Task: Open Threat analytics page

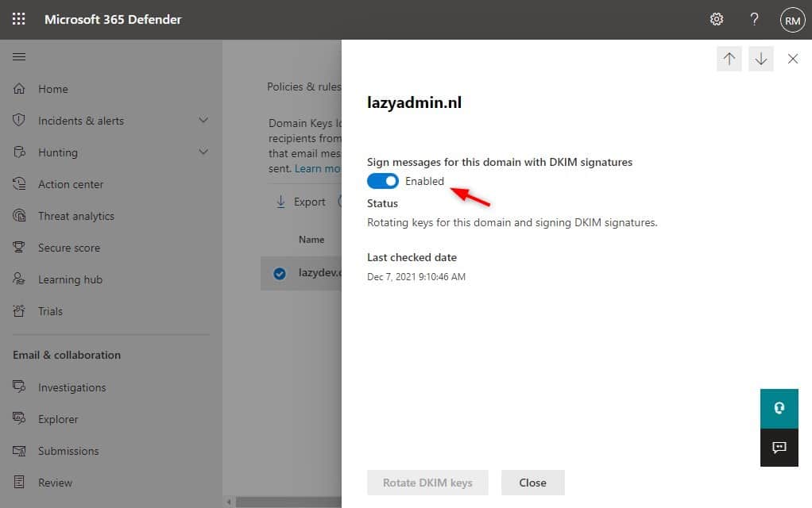Action: pos(76,216)
